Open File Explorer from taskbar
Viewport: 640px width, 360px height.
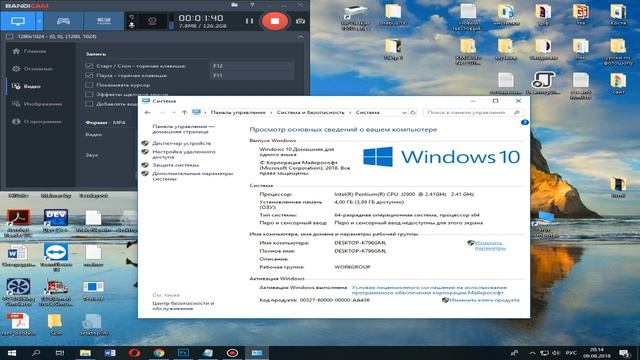click(x=85, y=353)
